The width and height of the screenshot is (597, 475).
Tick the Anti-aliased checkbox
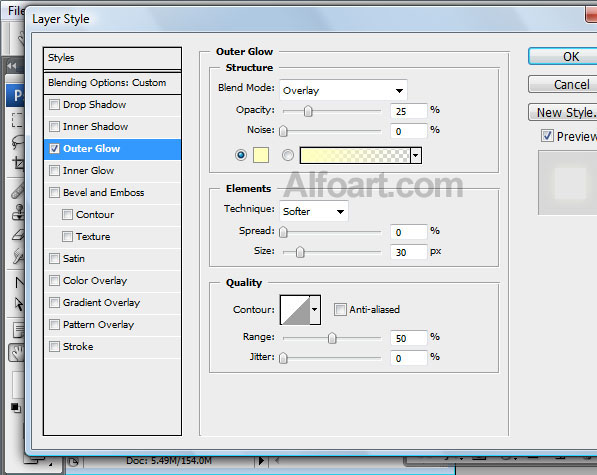click(x=340, y=309)
